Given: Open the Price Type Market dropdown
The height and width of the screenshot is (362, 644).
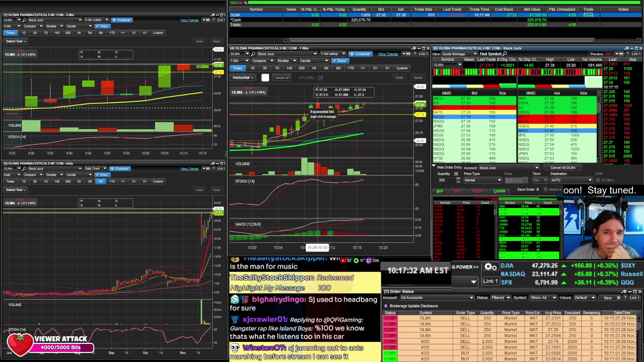Looking at the screenshot, I should click(x=482, y=180).
